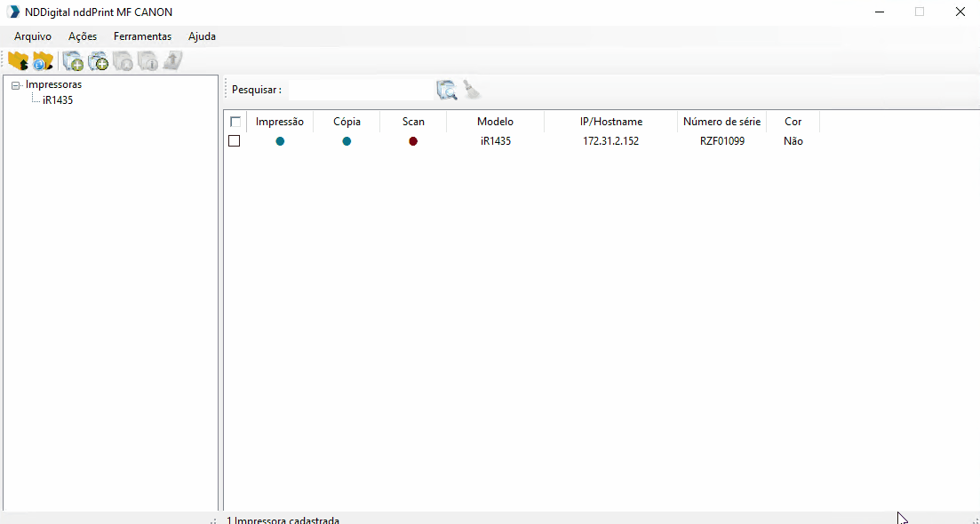Click the blue Impressão status indicator
Viewport: 980px width, 524px height.
pos(280,140)
